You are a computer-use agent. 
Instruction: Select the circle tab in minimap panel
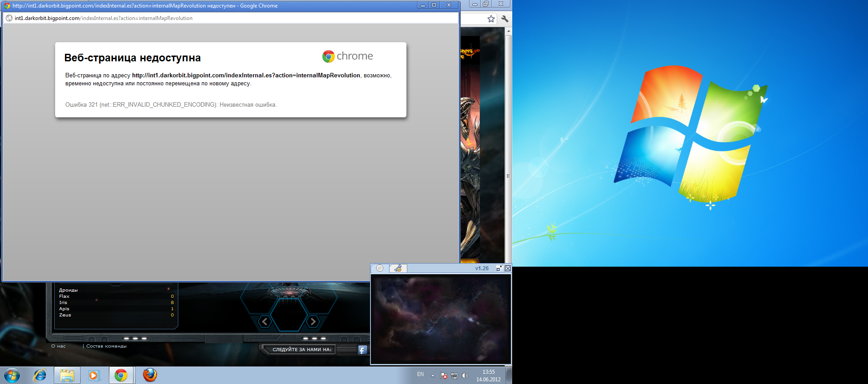coord(380,268)
